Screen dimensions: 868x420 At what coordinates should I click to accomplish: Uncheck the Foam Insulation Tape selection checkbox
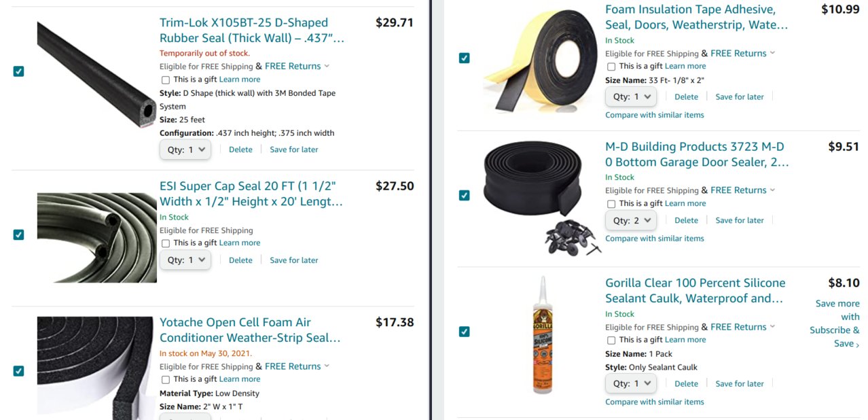click(x=464, y=58)
